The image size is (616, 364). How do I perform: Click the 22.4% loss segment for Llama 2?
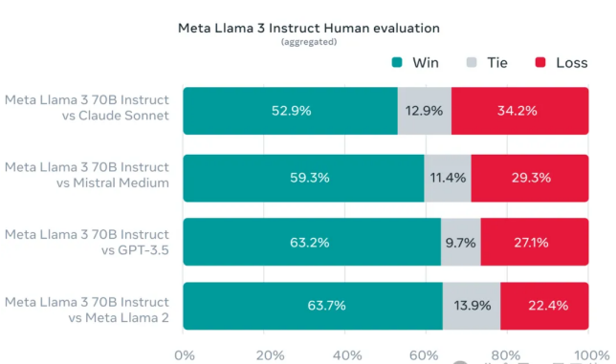click(544, 306)
